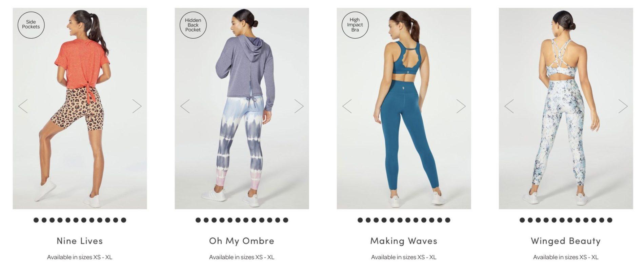644x268 pixels.
Task: Go to previous Oh My Ombre image
Action: click(185, 106)
